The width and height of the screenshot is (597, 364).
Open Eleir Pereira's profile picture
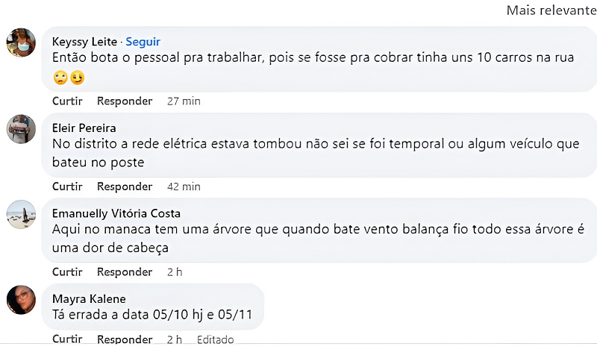[21, 128]
